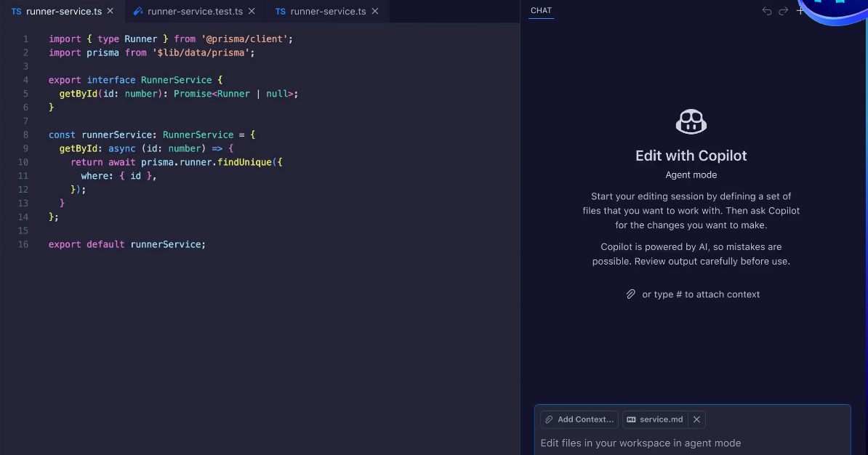Image resolution: width=868 pixels, height=455 pixels.
Task: Click the service.md context attachment
Action: [x=656, y=419]
